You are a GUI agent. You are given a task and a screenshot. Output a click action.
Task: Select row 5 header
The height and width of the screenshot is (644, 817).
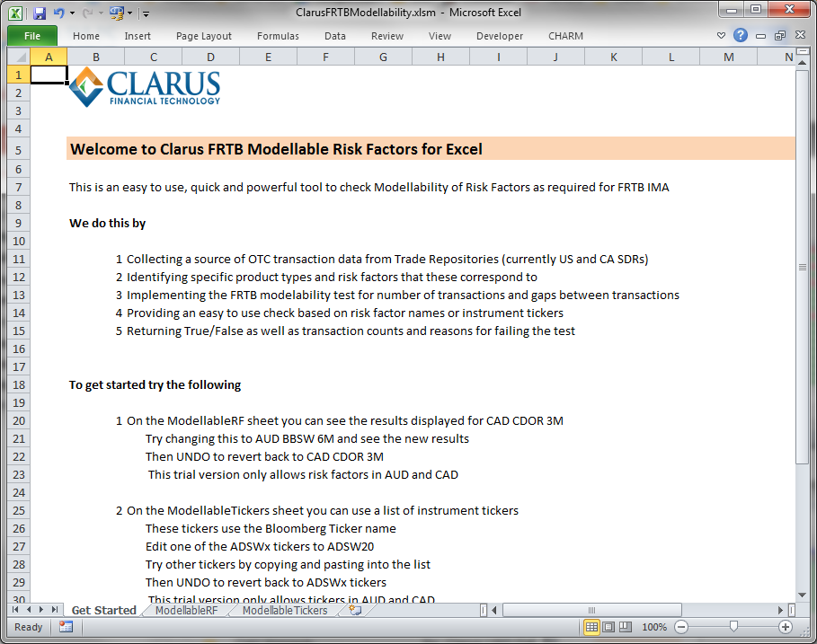[x=19, y=150]
